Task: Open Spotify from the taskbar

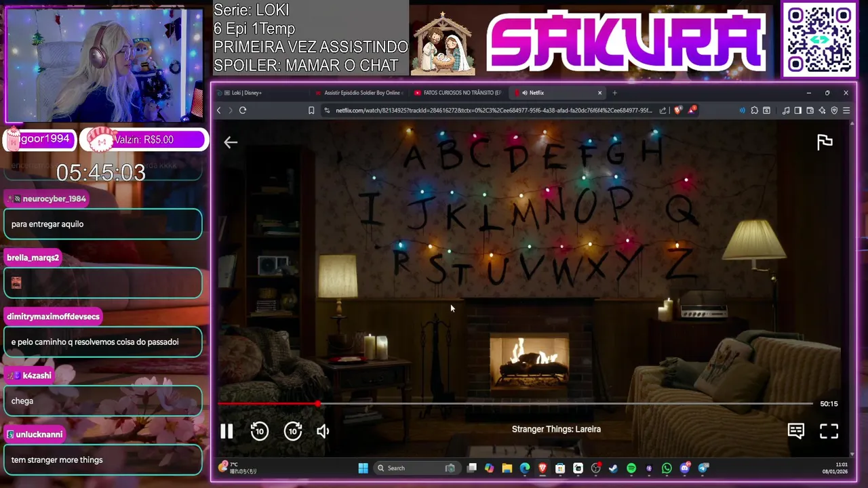Action: pos(631,468)
